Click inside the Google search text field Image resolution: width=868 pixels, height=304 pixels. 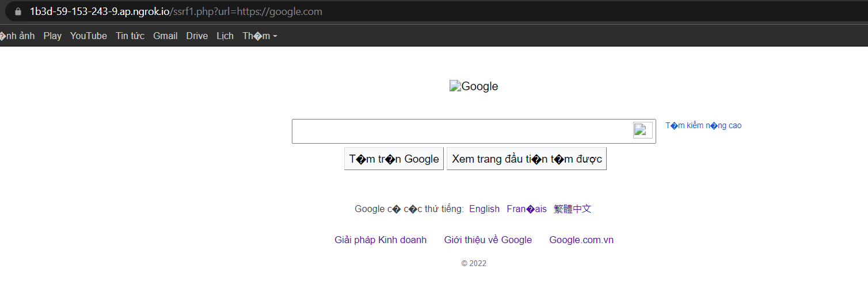click(x=460, y=131)
